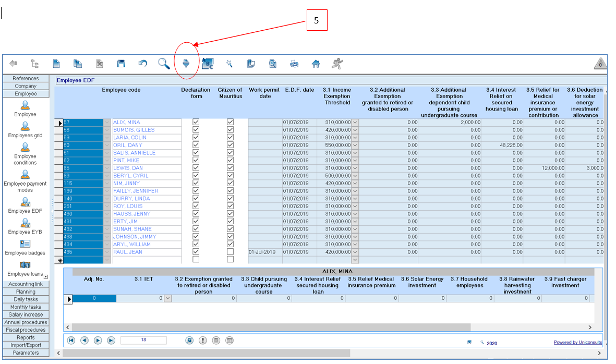The height and width of the screenshot is (364, 616).
Task: Select the employee name LARIA, COLIN
Action: (130, 138)
